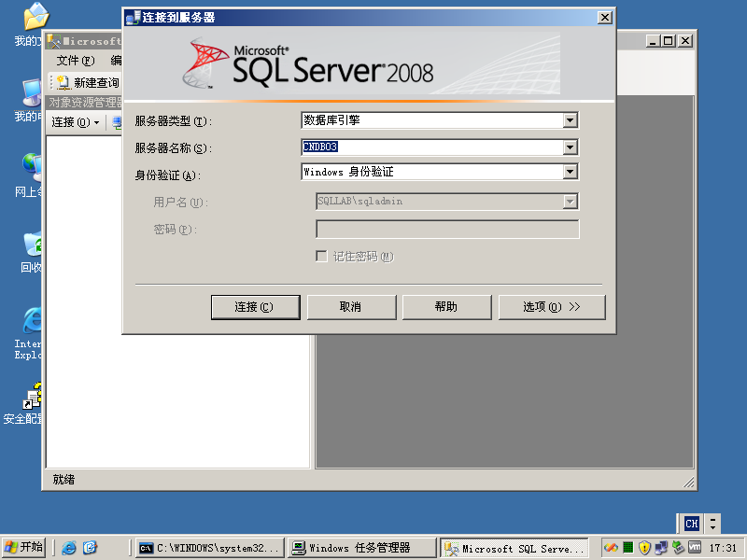This screenshot has height=560, width=747.
Task: Click the 17:31 taskbar clock
Action: (723, 548)
